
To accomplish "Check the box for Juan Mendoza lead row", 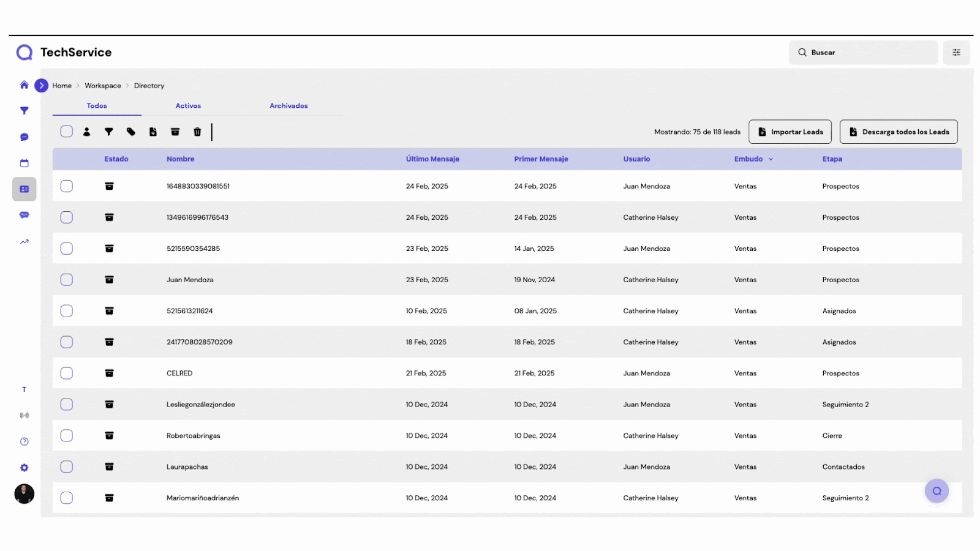I will click(67, 280).
